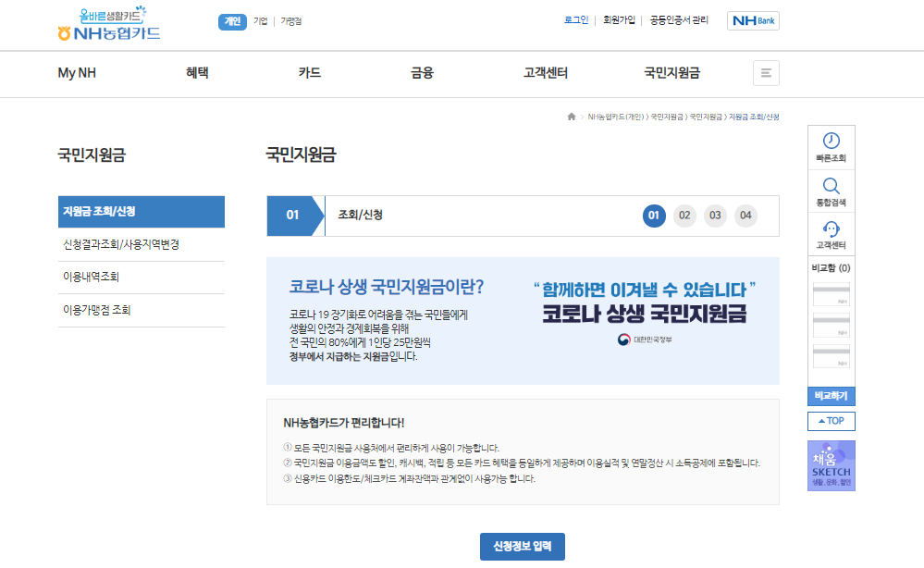Click step 01 circle indicator
924x568 pixels.
click(654, 216)
